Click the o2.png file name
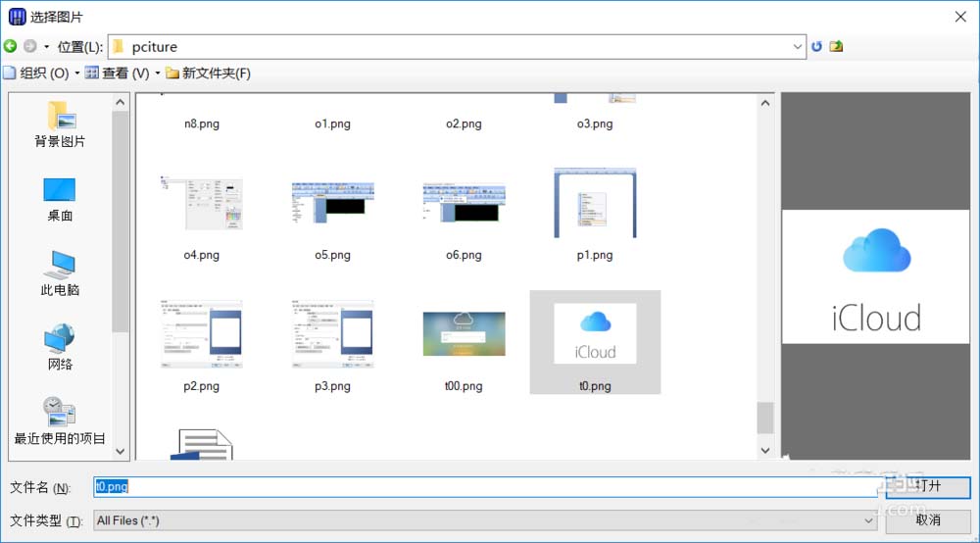980x543 pixels. [x=464, y=123]
